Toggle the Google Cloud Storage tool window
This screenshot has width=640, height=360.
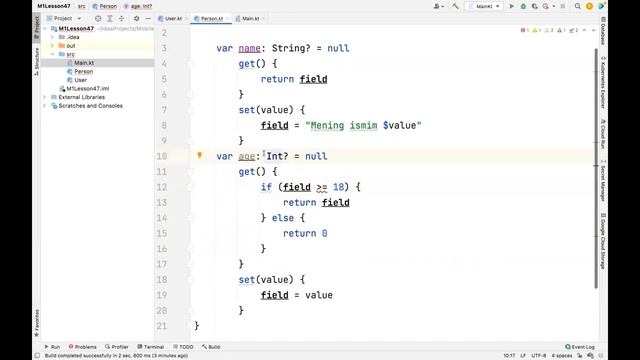(603, 241)
